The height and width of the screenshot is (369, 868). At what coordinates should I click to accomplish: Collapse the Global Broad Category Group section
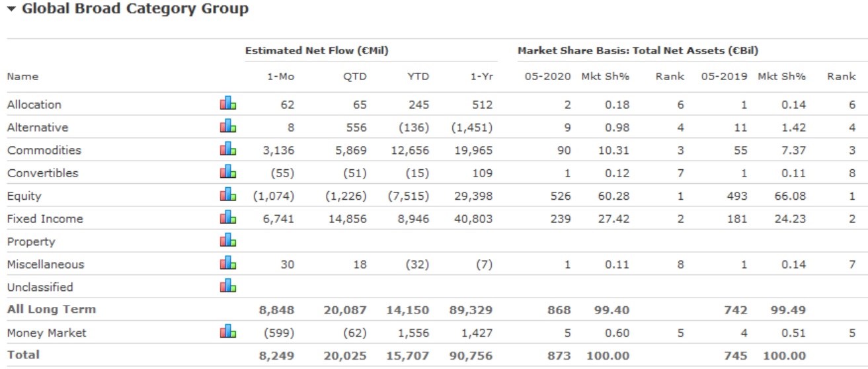click(11, 9)
